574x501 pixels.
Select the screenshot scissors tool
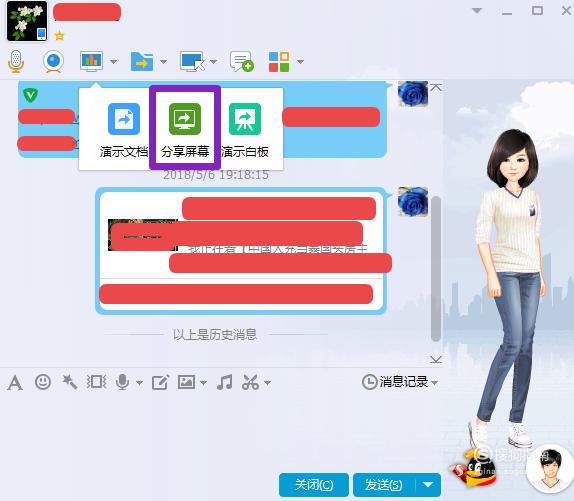(251, 382)
